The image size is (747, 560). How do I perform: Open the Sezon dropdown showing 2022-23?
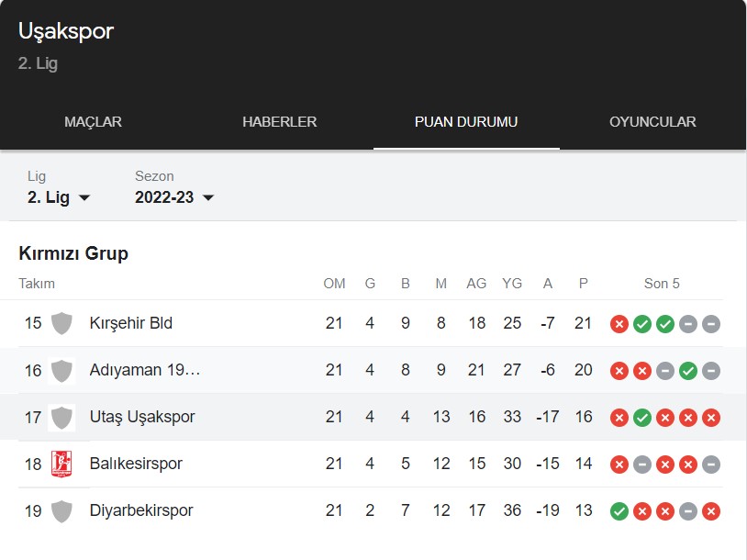pyautogui.click(x=174, y=197)
